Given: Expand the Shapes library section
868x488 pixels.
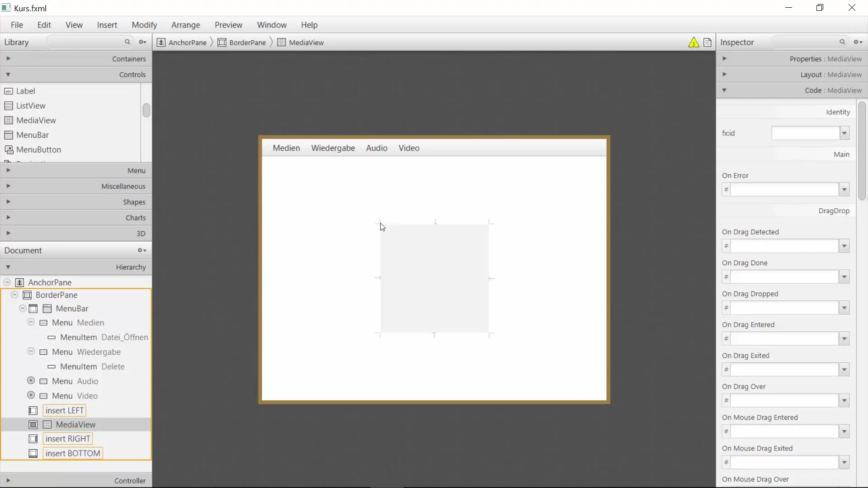Looking at the screenshot, I should pos(76,202).
